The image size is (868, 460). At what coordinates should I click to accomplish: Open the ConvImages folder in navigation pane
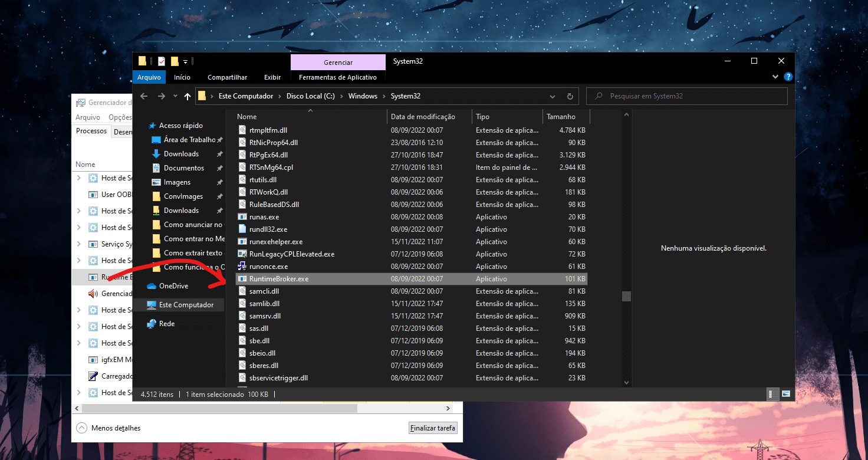183,196
